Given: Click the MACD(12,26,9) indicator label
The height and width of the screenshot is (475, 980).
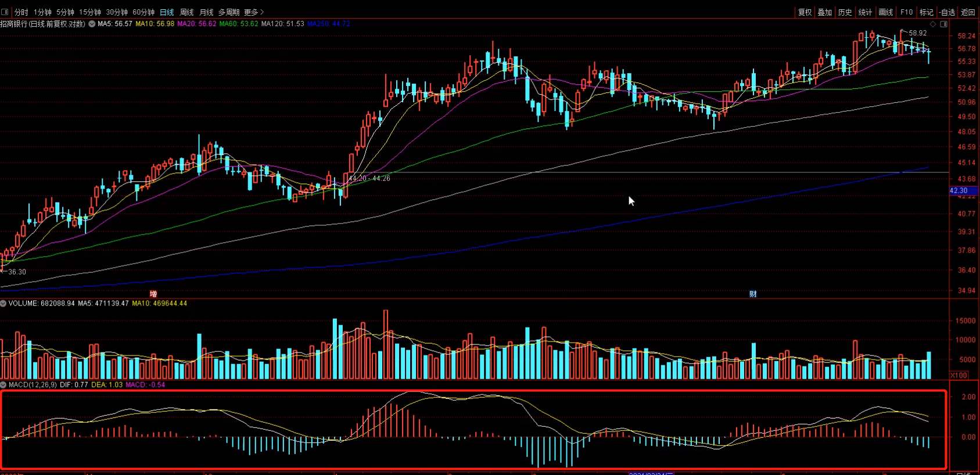Looking at the screenshot, I should click(x=33, y=384).
